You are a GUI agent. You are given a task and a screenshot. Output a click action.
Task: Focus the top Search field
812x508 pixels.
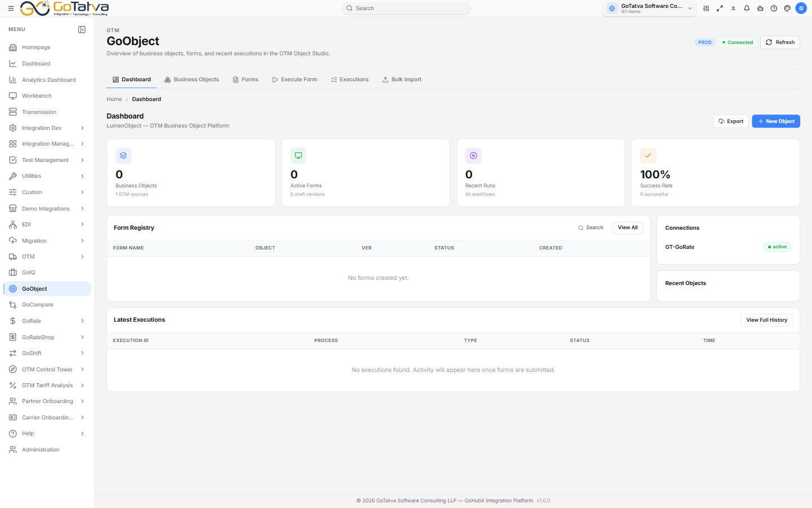(406, 8)
